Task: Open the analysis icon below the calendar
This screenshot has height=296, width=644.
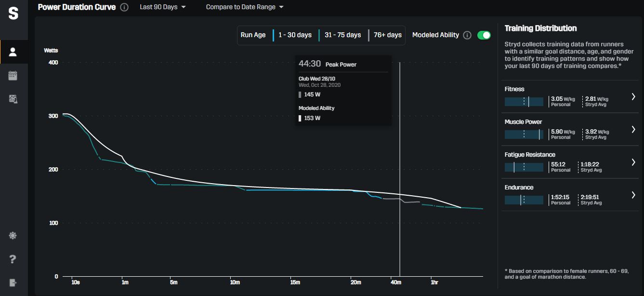Action: click(13, 99)
